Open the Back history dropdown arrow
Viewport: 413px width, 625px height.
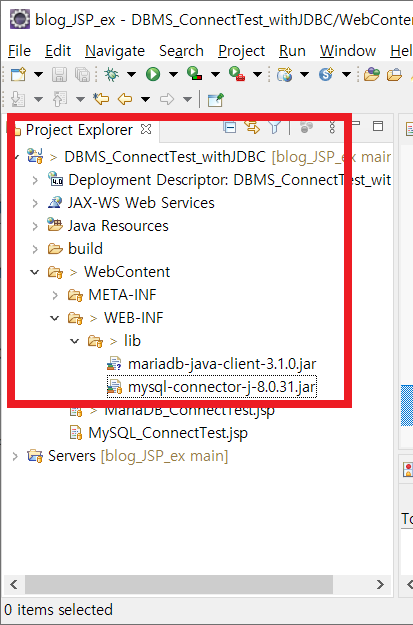click(x=146, y=99)
